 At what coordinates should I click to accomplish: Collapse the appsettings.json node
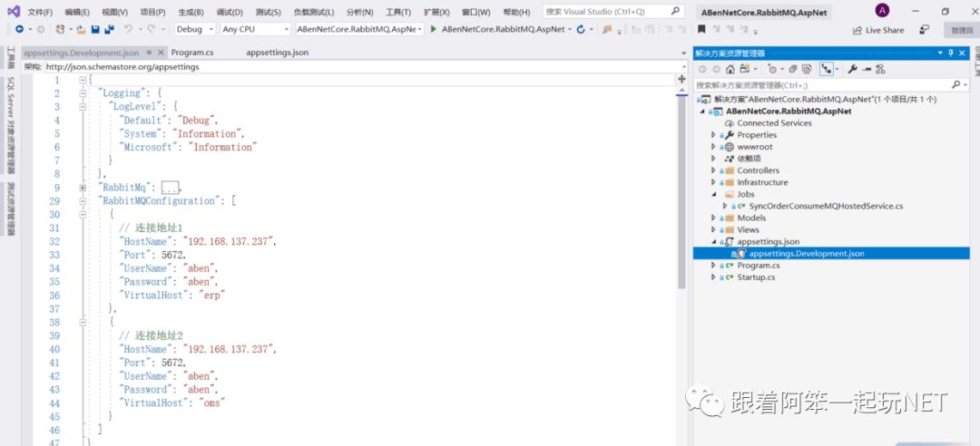point(713,242)
